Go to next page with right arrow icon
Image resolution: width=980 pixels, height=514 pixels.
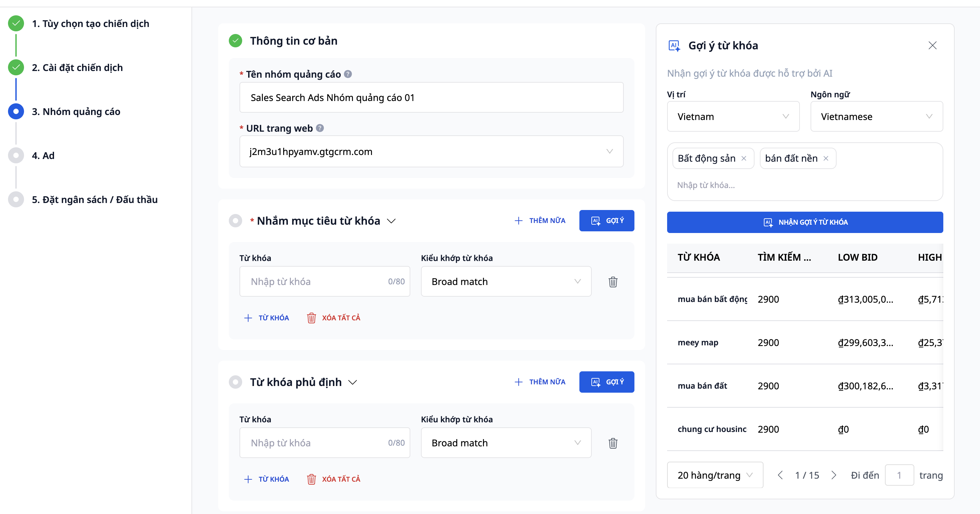click(x=834, y=475)
